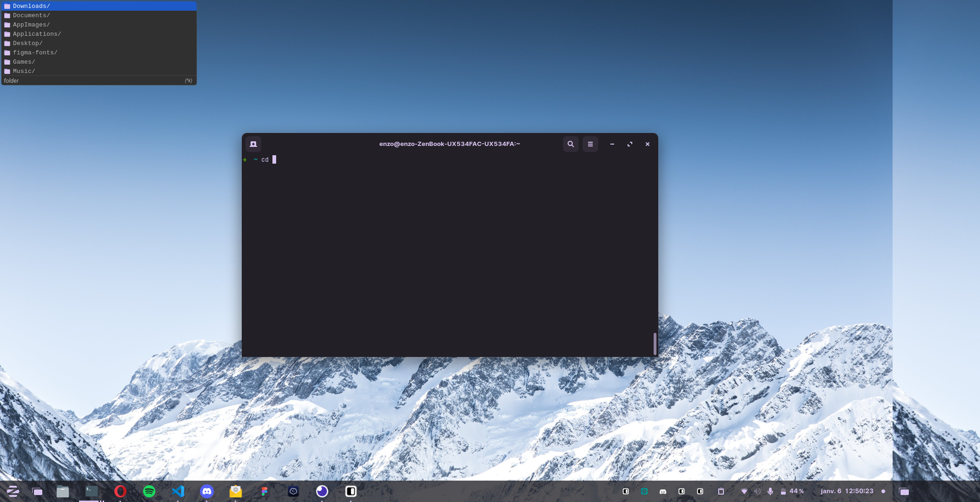980x502 pixels.
Task: Open the Zorin start menu
Action: [x=13, y=491]
